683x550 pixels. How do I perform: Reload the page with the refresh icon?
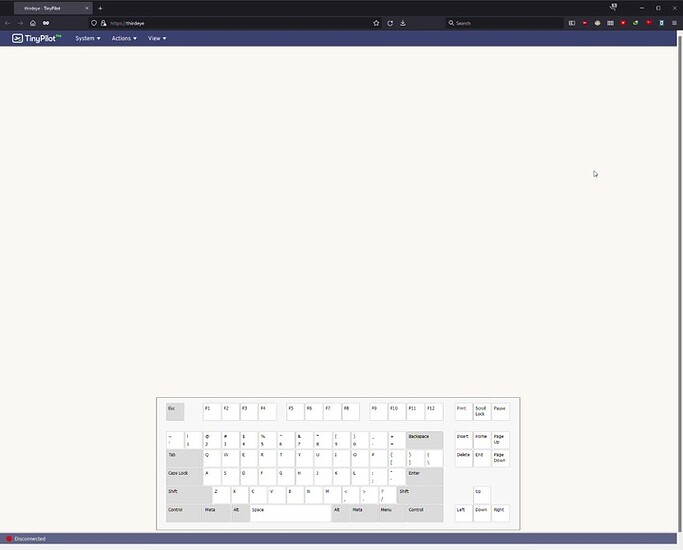[390, 22]
